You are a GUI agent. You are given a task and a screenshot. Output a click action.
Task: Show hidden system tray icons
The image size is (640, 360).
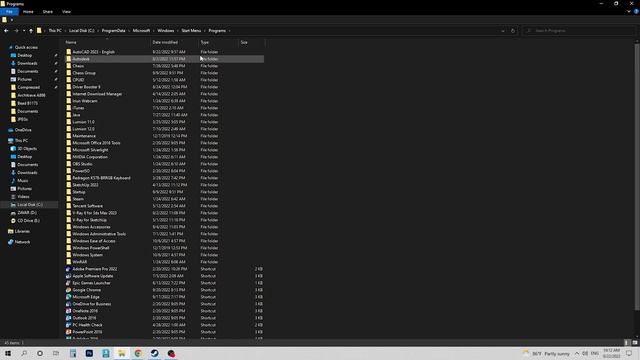(x=577, y=353)
